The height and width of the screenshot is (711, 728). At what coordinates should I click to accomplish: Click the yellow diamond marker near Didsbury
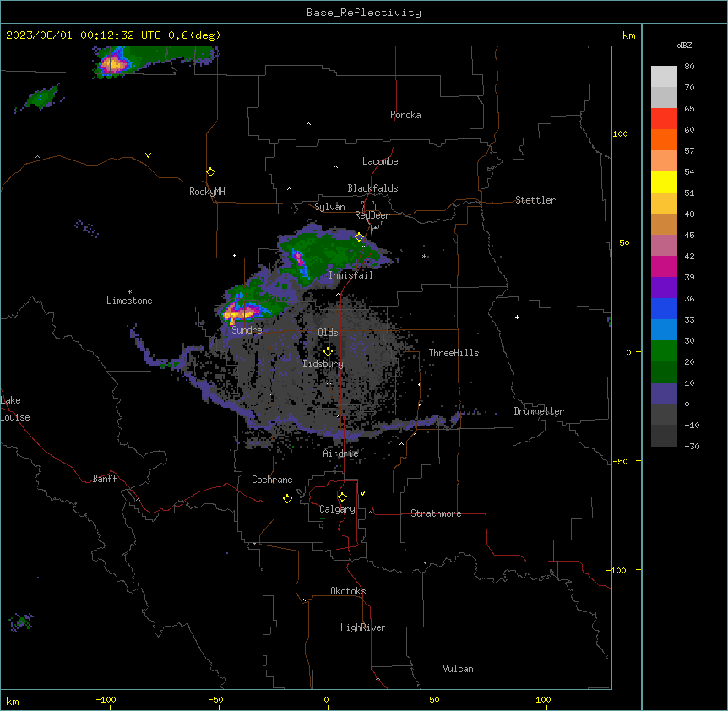pyautogui.click(x=328, y=352)
